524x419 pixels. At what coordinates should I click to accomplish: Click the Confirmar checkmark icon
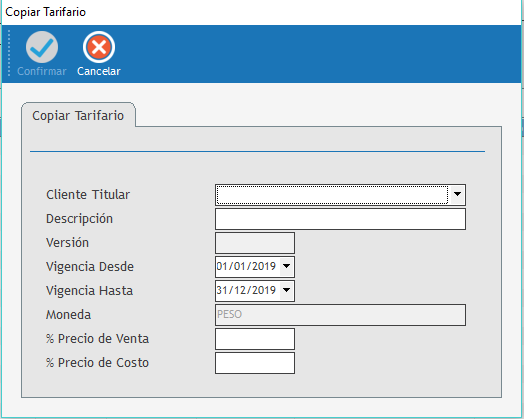42,47
